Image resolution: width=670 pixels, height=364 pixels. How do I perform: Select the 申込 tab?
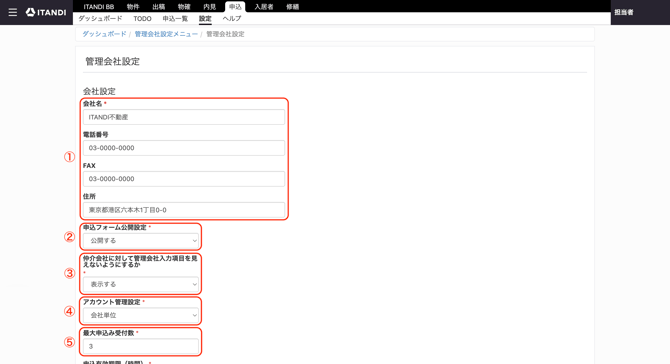pos(235,6)
